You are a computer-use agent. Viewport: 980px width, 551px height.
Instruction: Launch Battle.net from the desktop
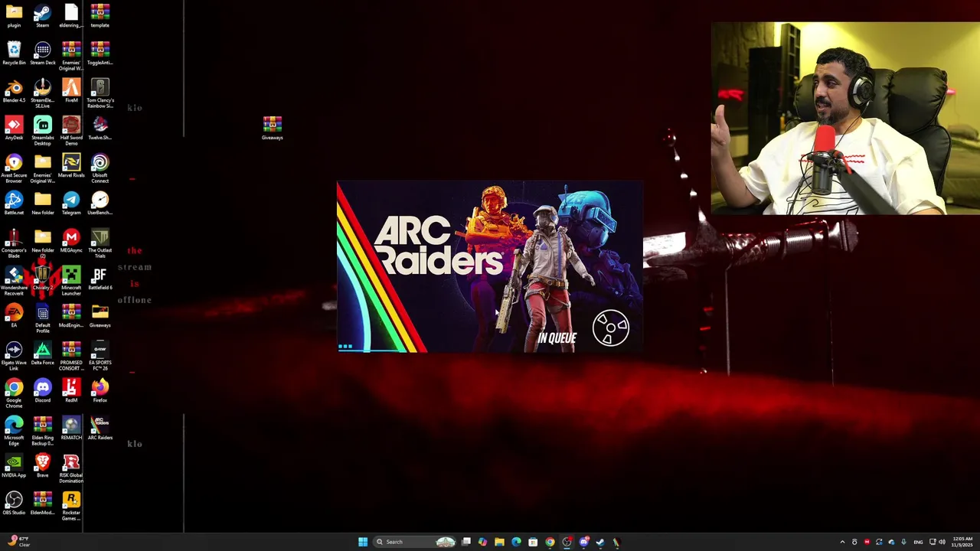[x=14, y=204]
